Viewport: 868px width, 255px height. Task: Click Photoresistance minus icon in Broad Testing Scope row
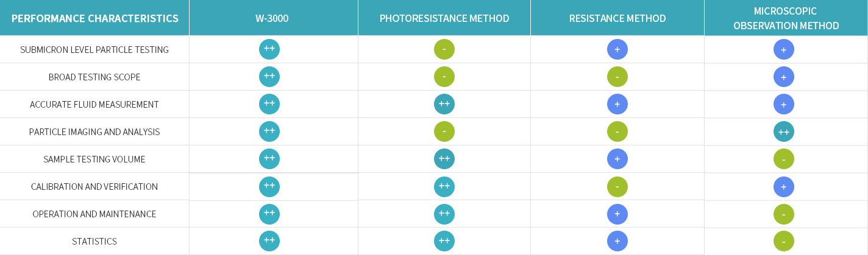[444, 77]
